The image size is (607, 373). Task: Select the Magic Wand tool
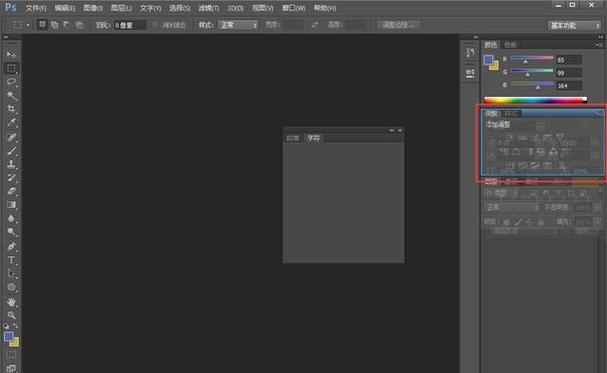coord(11,95)
